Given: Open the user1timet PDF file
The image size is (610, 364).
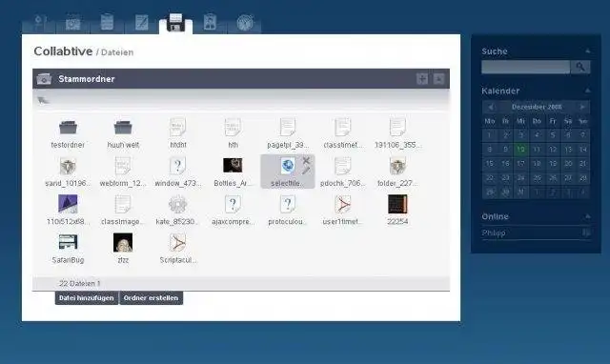Looking at the screenshot, I should [x=342, y=204].
